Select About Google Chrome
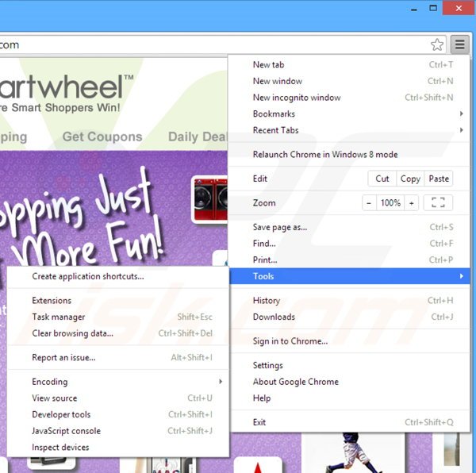 (349, 382)
